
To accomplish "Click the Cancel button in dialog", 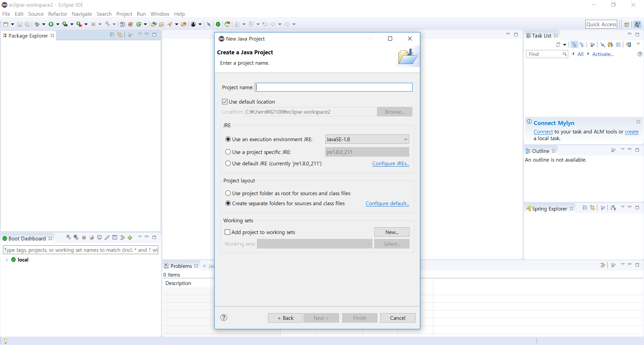I will coord(398,318).
